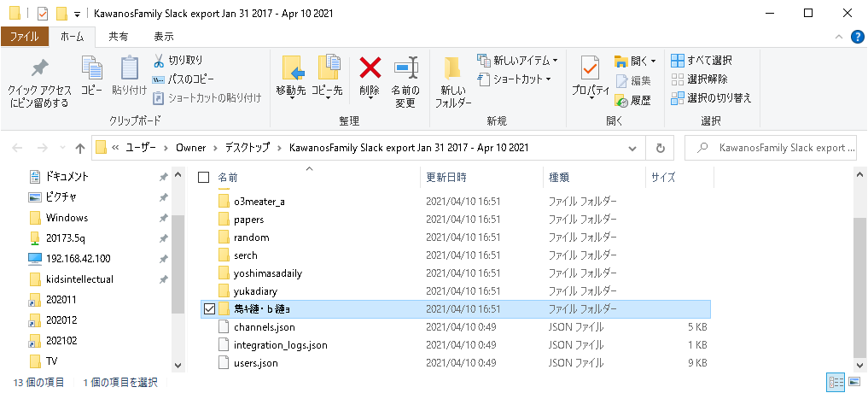This screenshot has height=393, width=868.
Task: Choose Copy path command
Action: point(184,79)
